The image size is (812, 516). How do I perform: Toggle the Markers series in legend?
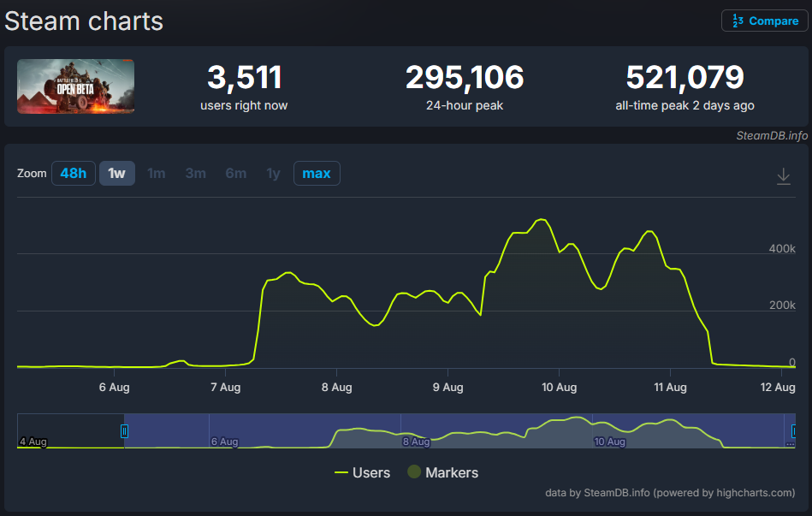tap(442, 472)
